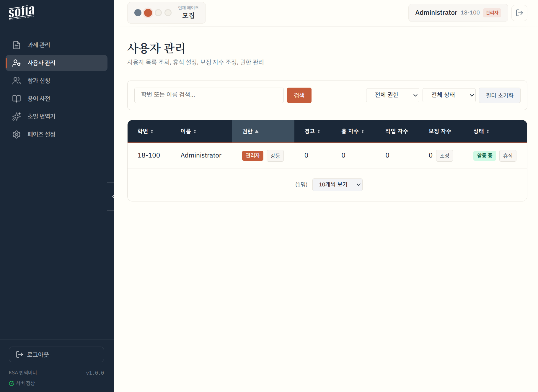The width and height of the screenshot is (538, 392).
Task: Open the 페이즈 설정 gear icon
Action: click(x=16, y=134)
